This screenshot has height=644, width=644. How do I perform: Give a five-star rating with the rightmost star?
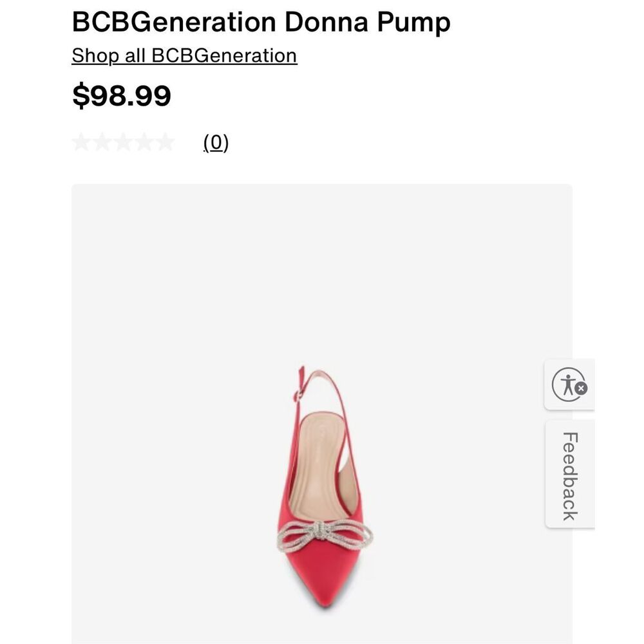168,143
